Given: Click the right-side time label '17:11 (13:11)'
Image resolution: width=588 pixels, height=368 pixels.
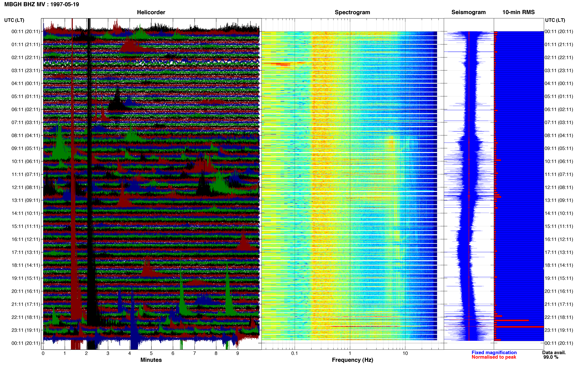Looking at the screenshot, I should point(559,252).
